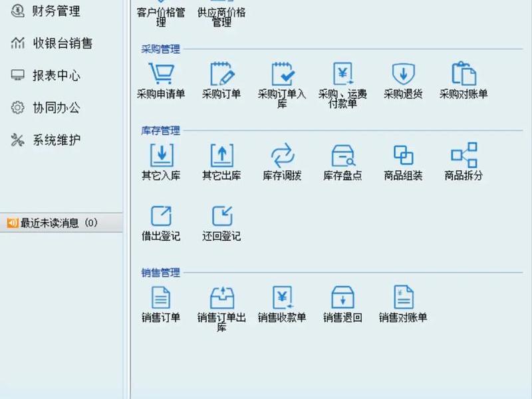
Task: Click the 商品组装 text label
Action: (x=403, y=176)
